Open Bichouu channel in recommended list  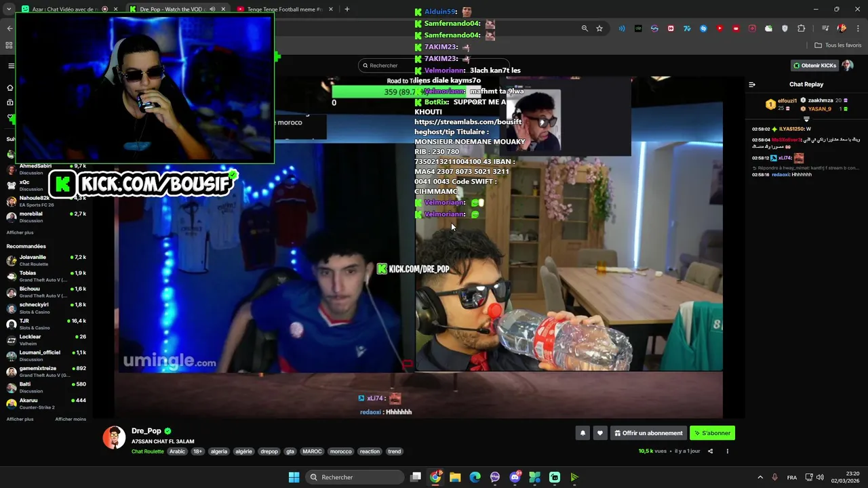point(46,292)
